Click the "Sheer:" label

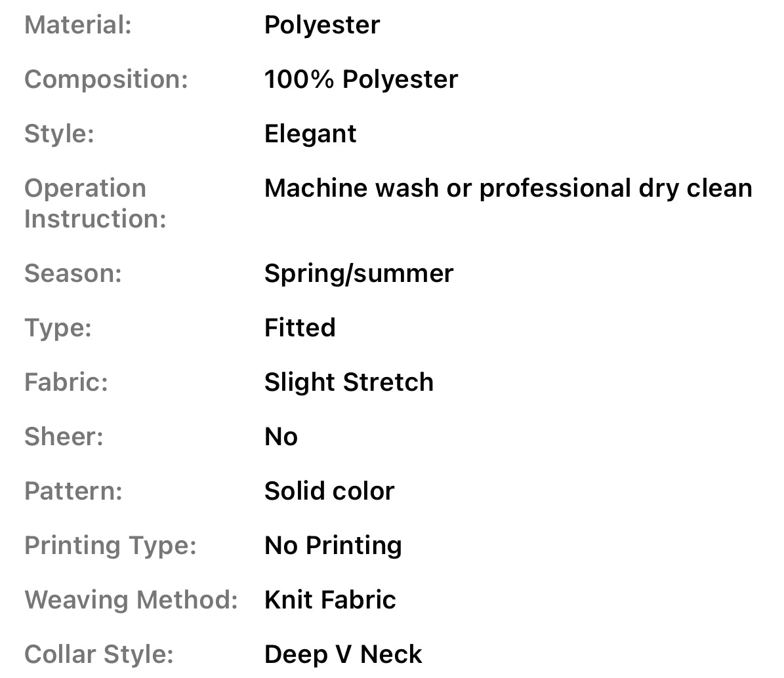point(64,437)
